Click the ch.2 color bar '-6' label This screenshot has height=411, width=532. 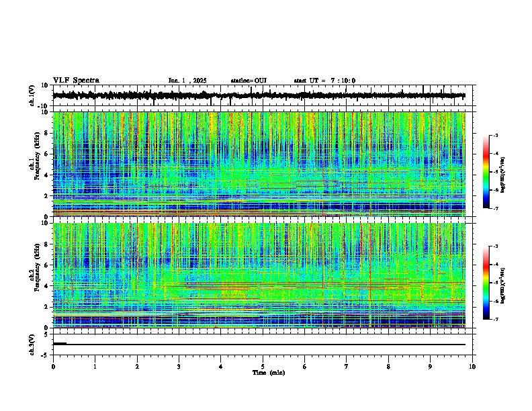[495, 301]
